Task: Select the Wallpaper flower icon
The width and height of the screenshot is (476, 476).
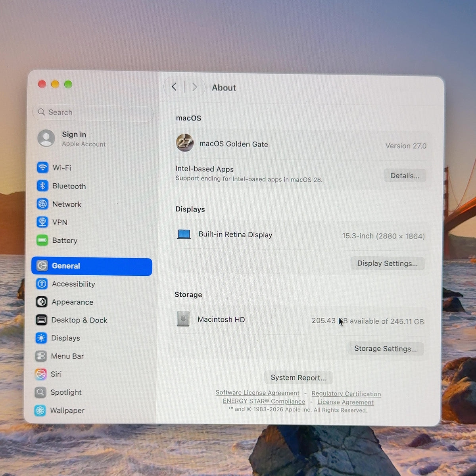Action: coord(40,411)
